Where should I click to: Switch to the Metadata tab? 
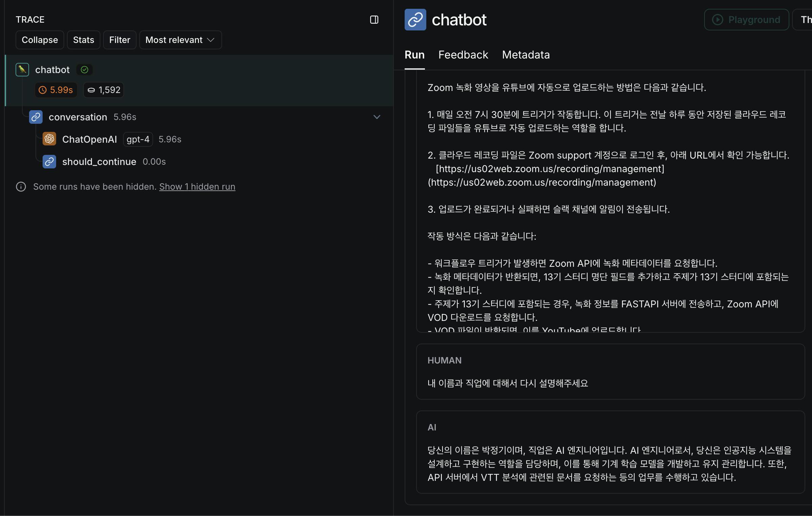coord(526,55)
